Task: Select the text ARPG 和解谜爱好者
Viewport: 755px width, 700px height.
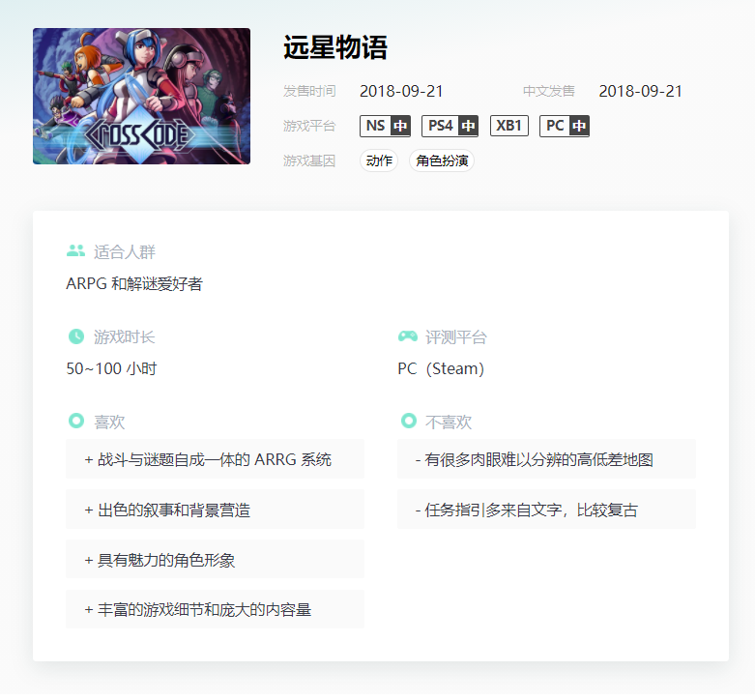Action: click(134, 284)
